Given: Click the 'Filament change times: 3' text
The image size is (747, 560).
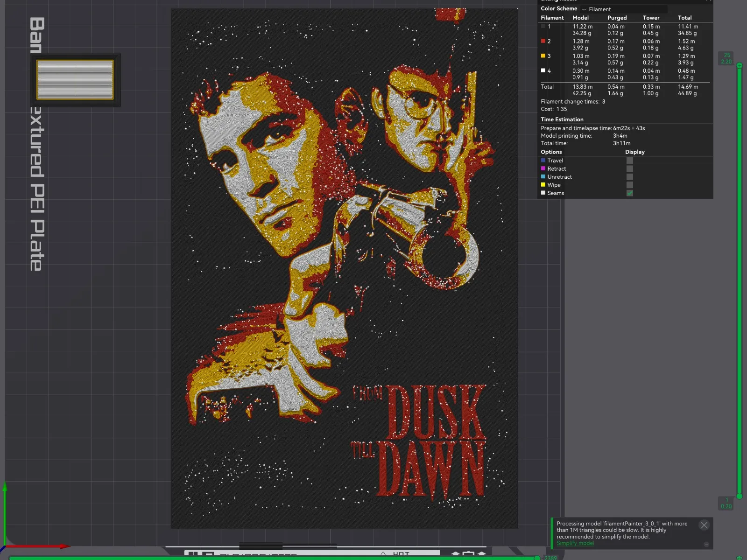Looking at the screenshot, I should 573,102.
